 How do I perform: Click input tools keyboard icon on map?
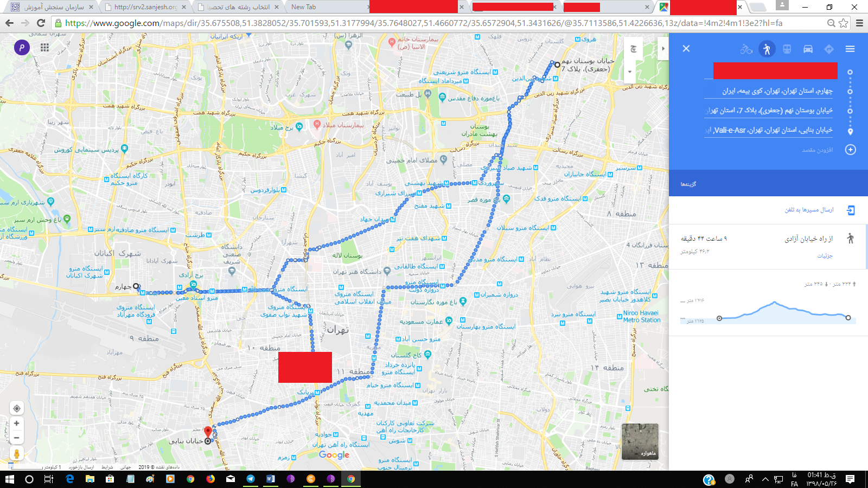pyautogui.click(x=633, y=49)
